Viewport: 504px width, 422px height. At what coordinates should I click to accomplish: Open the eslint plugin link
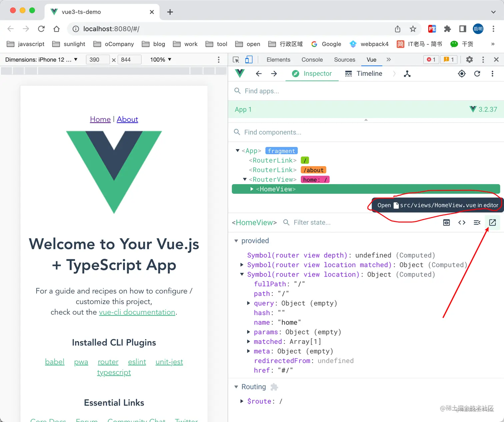pyautogui.click(x=137, y=362)
